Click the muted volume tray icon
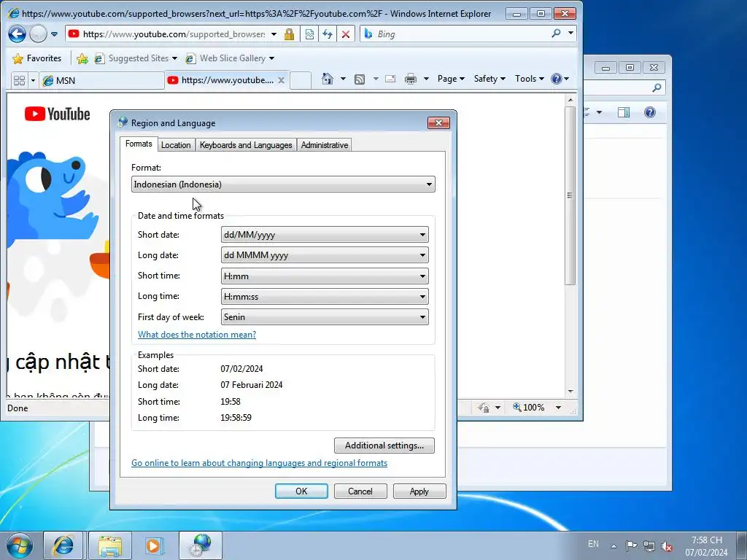 667,546
